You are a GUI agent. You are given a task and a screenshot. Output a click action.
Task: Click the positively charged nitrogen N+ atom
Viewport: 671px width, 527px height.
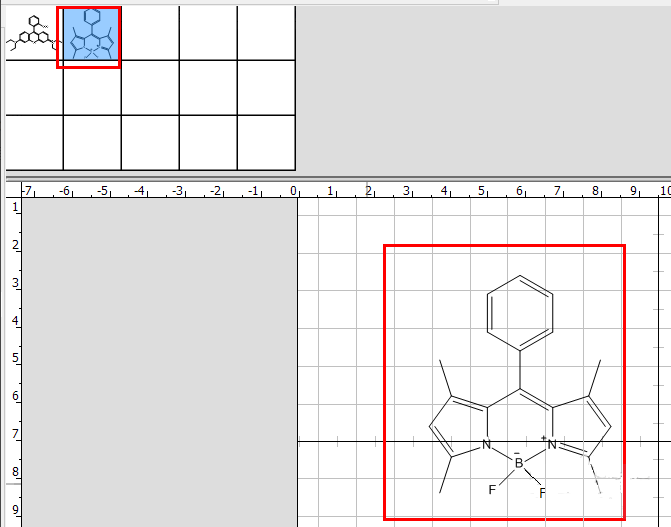pyautogui.click(x=552, y=445)
